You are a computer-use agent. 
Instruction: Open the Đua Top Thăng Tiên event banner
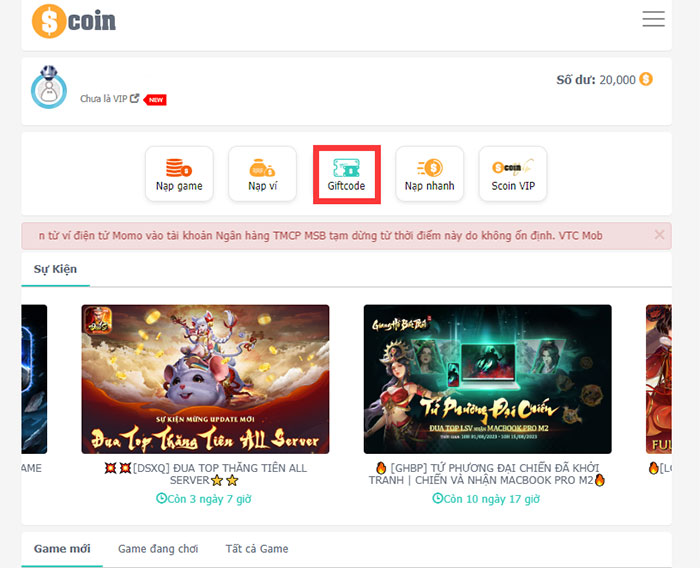coord(205,379)
